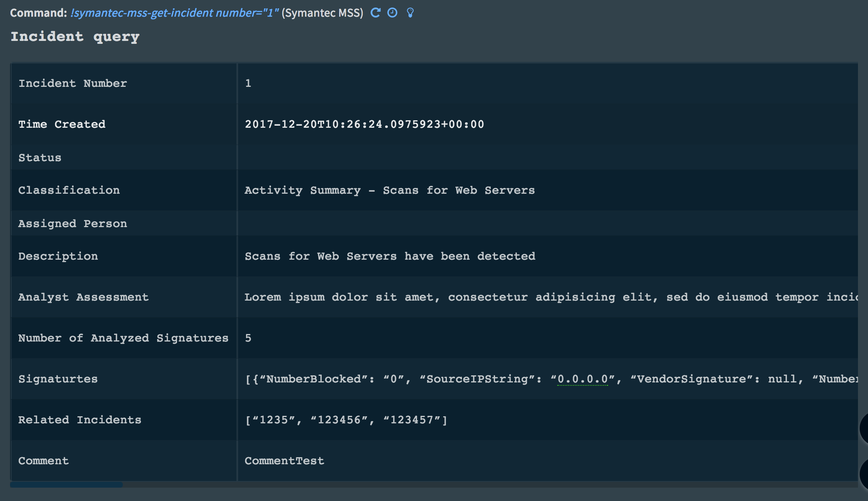The width and height of the screenshot is (868, 501).
Task: Click the upper dark circle at right edge
Action: tap(864, 428)
